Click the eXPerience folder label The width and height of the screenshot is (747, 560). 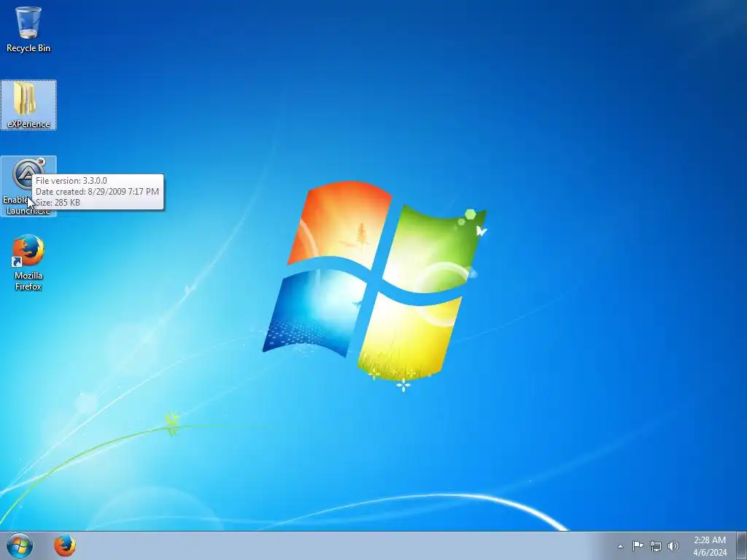tap(28, 124)
